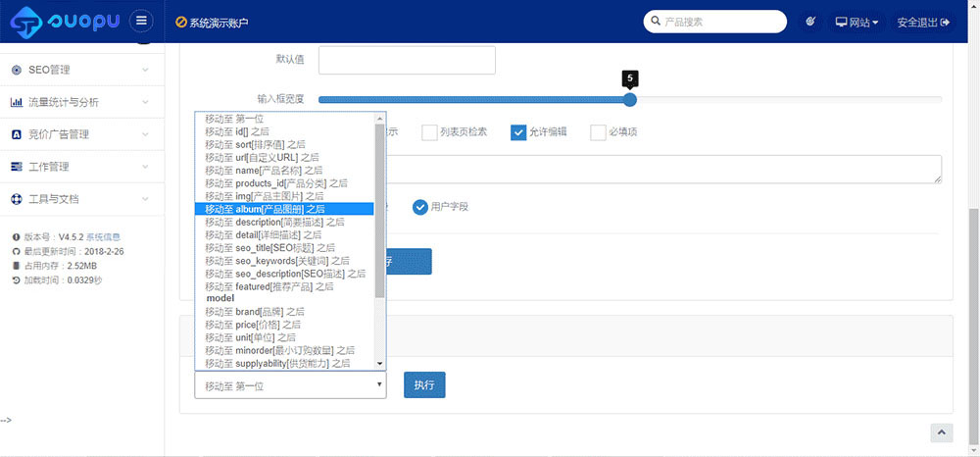Click the load time icon

(x=17, y=280)
